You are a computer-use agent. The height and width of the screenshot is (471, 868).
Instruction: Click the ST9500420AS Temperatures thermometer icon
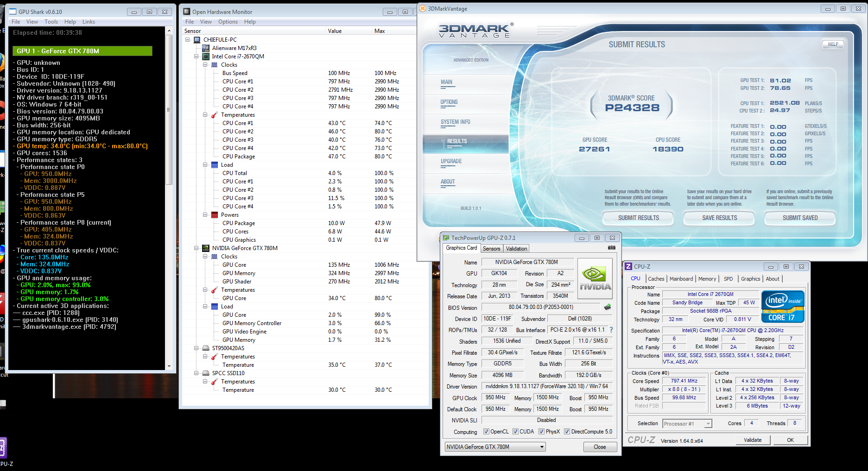[x=215, y=357]
